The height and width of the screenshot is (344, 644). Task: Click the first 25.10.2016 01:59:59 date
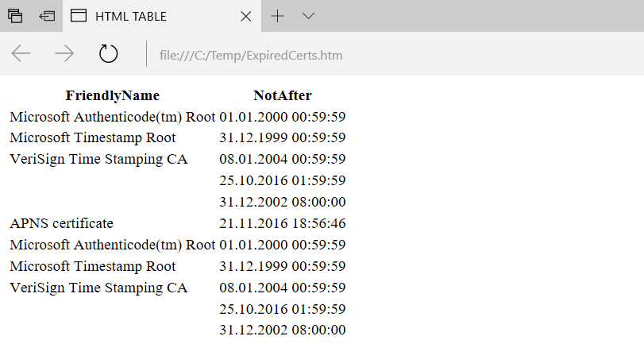[x=283, y=180]
